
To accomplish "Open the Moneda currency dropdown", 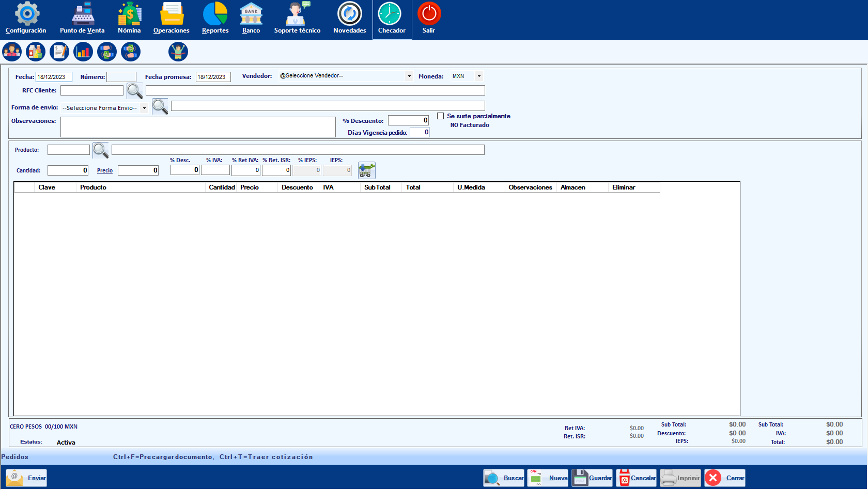I will [479, 76].
